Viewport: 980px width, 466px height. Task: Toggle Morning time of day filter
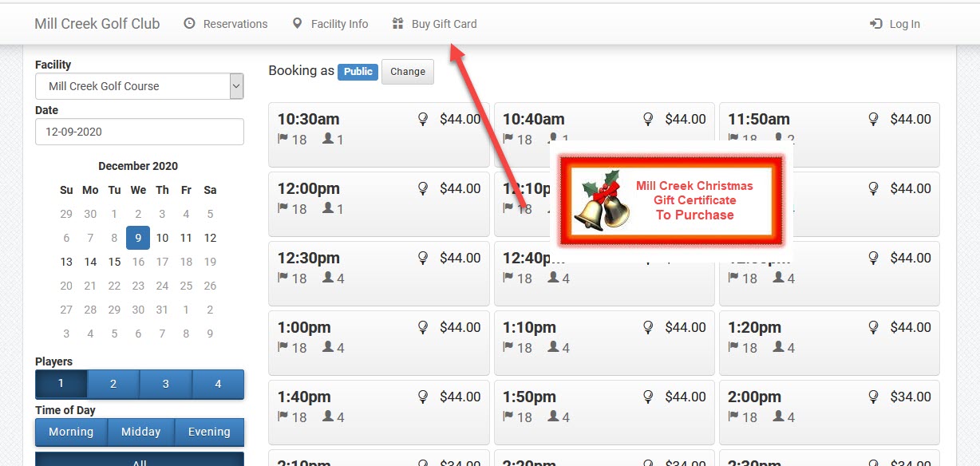click(x=71, y=432)
